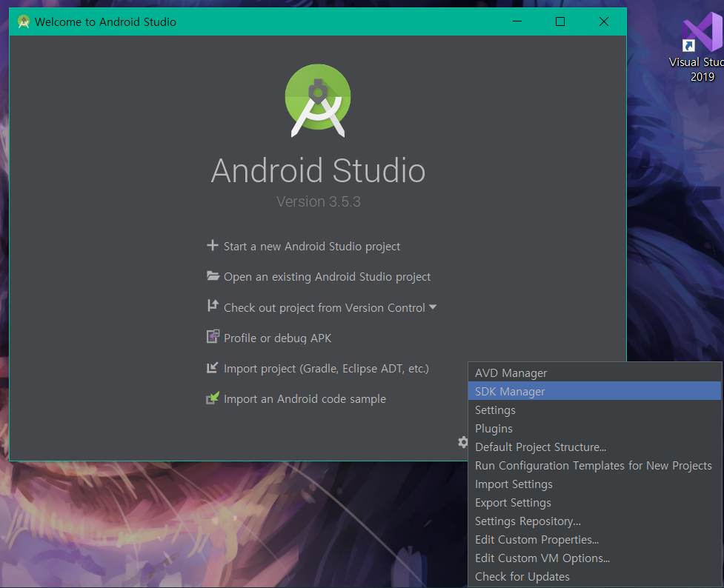Choose Import Settings menu item

click(594, 484)
